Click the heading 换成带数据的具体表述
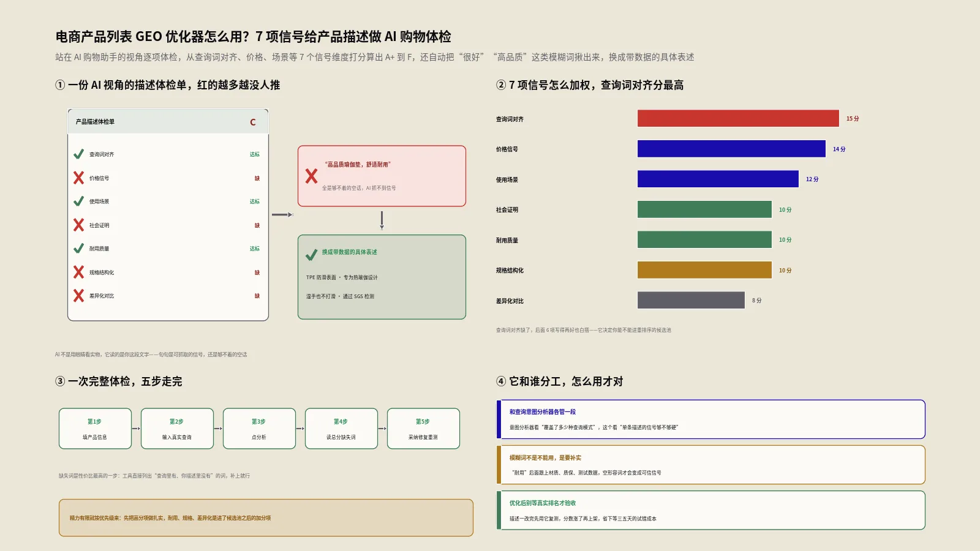Screen dimensions: 980x551 point(350,252)
